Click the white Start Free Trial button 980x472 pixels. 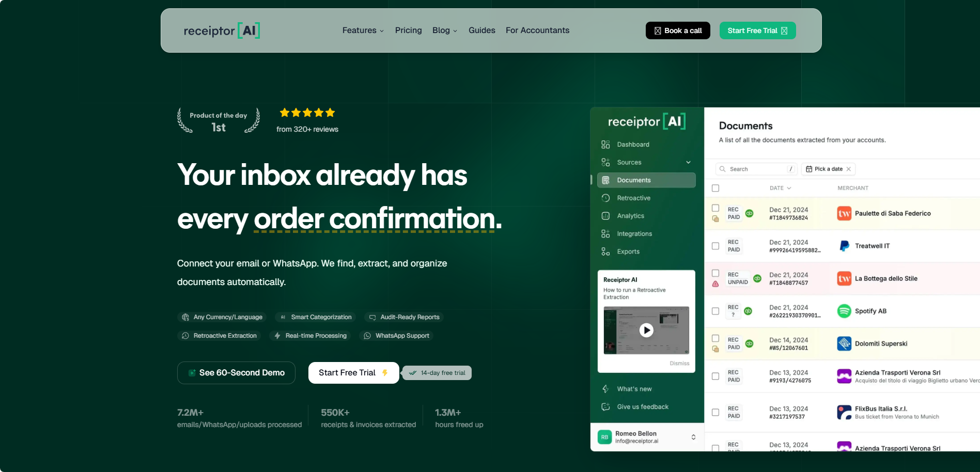click(353, 373)
